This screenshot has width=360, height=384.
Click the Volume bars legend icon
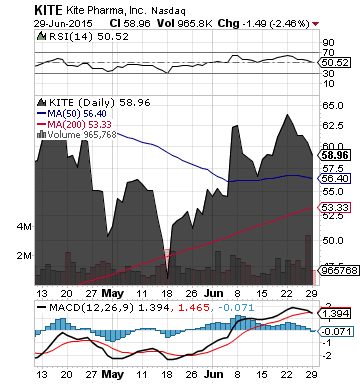tap(42, 134)
